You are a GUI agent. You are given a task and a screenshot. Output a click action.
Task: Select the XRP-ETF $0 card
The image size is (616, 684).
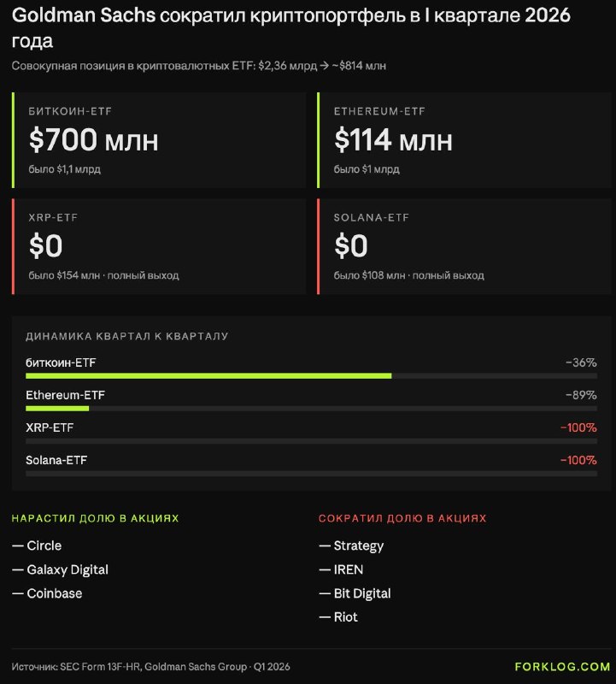(159, 246)
